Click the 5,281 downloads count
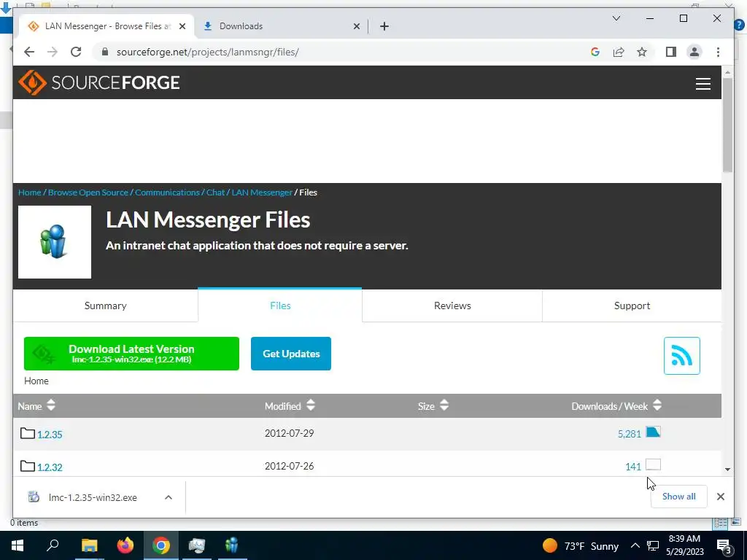 pyautogui.click(x=630, y=434)
